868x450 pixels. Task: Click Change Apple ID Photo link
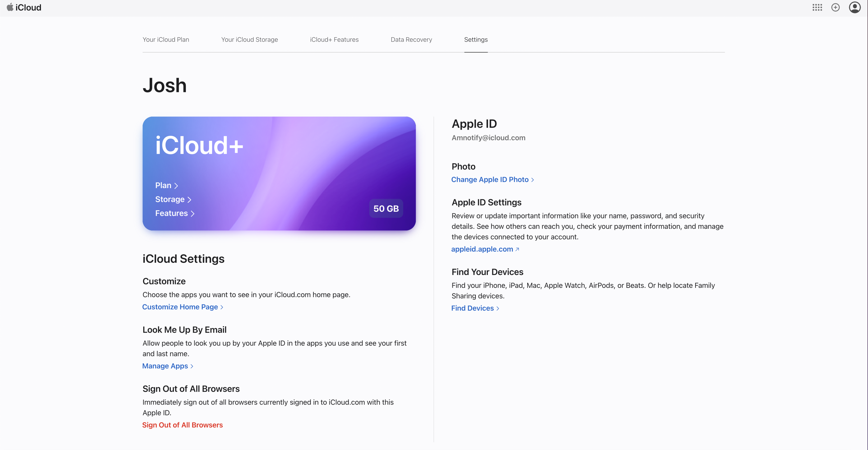pyautogui.click(x=492, y=180)
